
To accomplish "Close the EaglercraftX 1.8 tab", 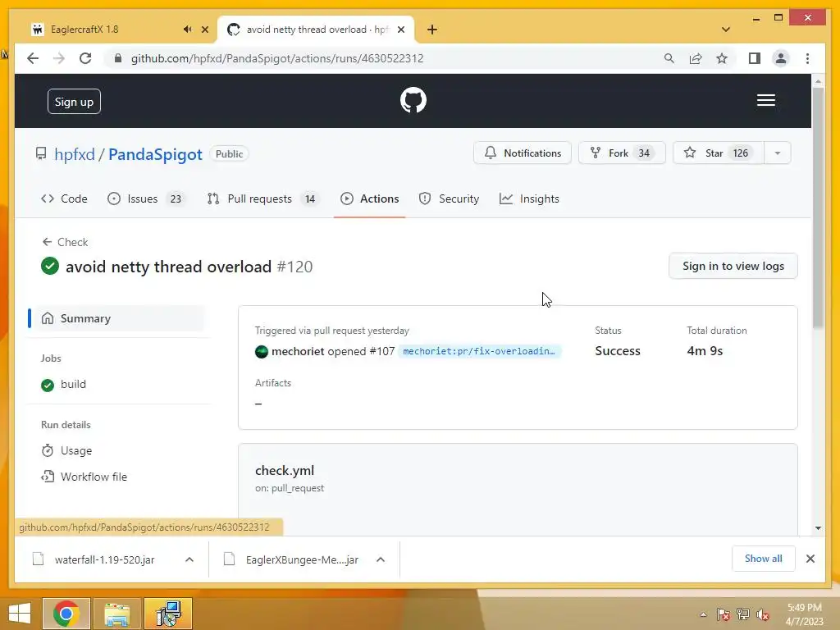I will pos(204,30).
